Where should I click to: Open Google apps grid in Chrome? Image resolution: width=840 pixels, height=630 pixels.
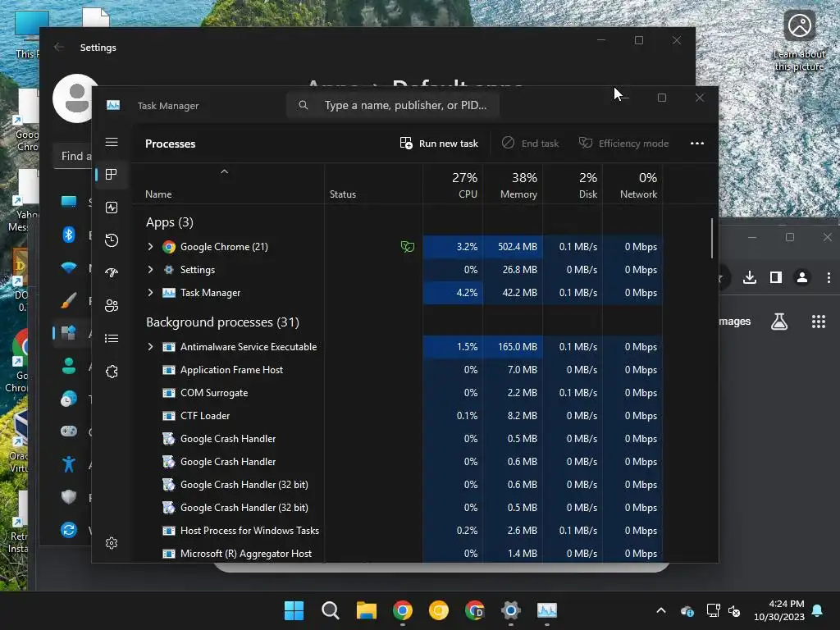point(819,322)
